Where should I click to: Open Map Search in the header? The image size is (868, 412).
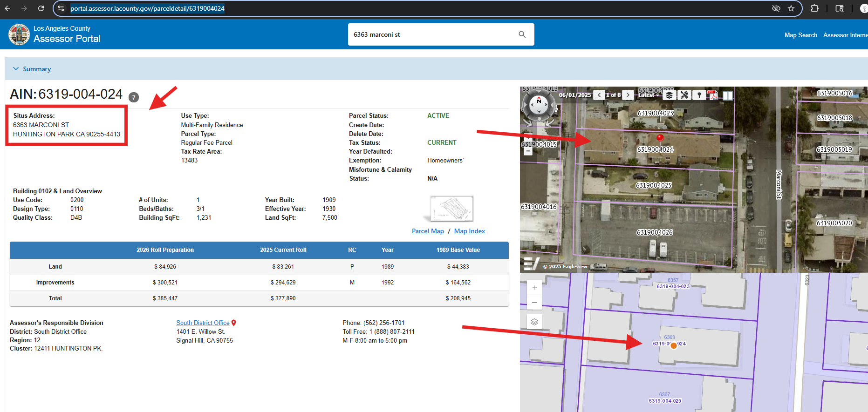(x=800, y=35)
